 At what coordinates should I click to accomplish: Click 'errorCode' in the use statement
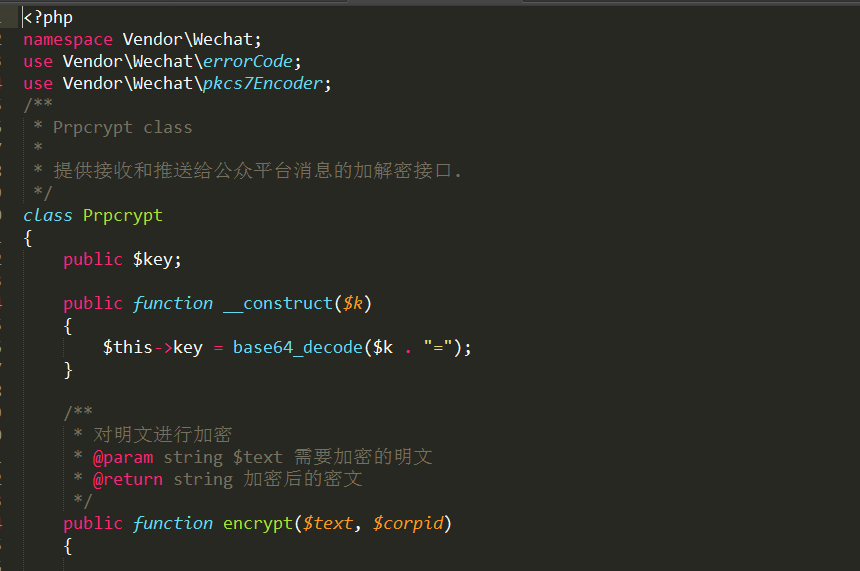click(x=247, y=61)
